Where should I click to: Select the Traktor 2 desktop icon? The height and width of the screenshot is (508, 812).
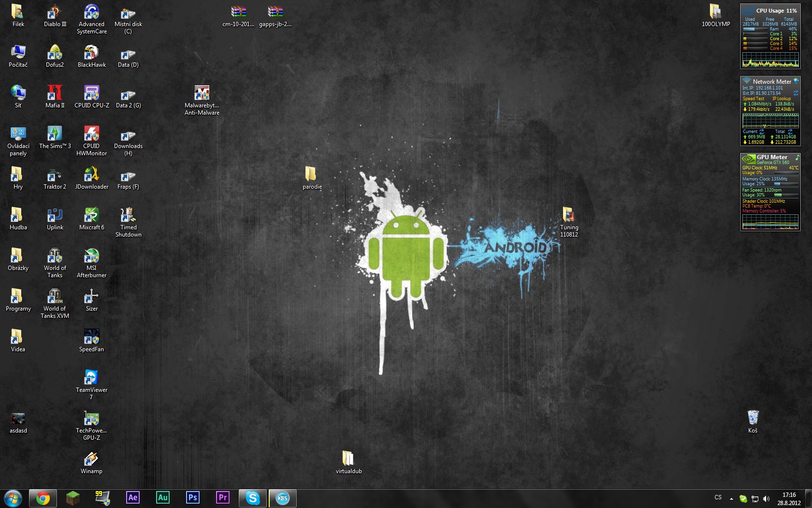click(x=55, y=178)
